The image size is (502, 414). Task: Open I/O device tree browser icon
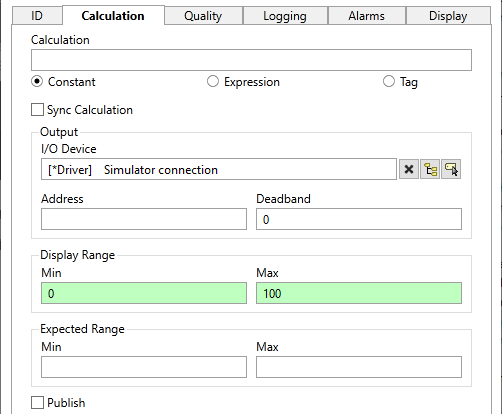(x=430, y=169)
